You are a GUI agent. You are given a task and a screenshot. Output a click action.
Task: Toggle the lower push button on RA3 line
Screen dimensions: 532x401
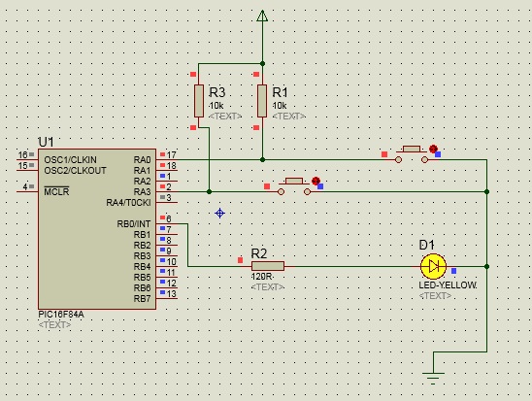(x=294, y=187)
